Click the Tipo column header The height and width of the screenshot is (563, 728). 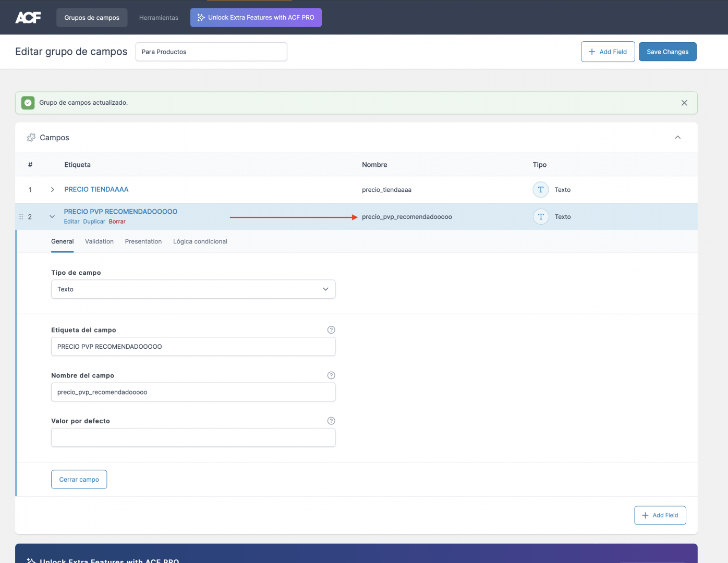point(540,165)
